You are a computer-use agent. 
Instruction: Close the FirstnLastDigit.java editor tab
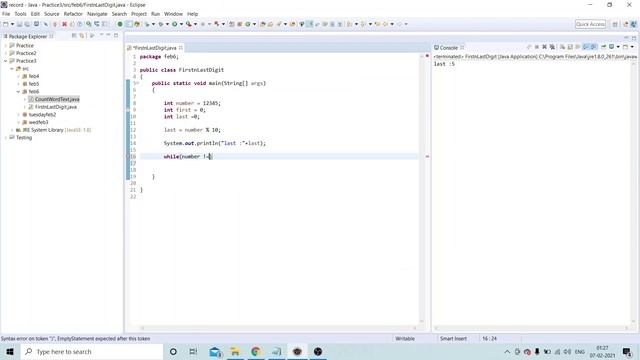pyautogui.click(x=180, y=48)
